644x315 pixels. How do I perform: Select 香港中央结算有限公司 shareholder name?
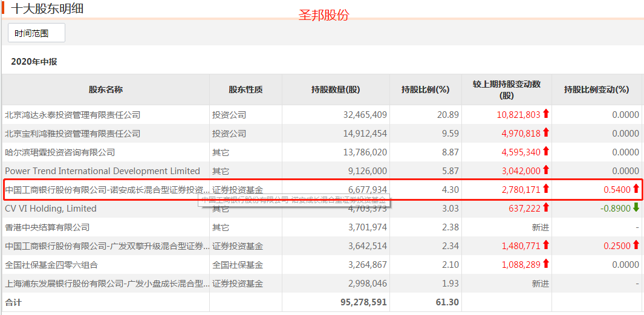click(x=47, y=227)
